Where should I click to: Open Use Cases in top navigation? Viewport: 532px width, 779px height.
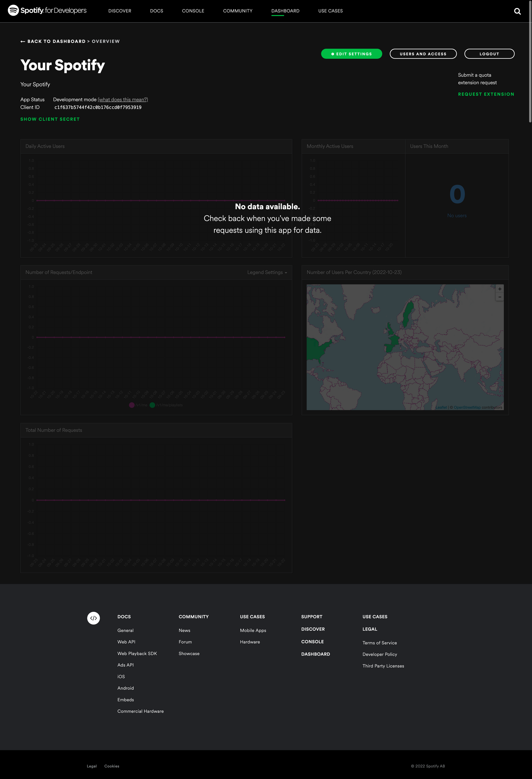coord(330,11)
